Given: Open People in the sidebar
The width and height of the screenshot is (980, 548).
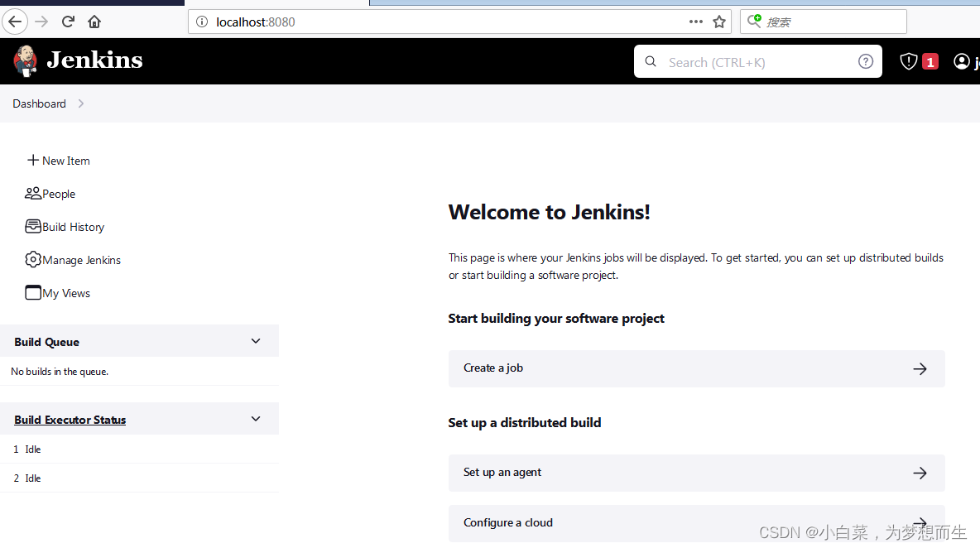Looking at the screenshot, I should click(x=59, y=194).
